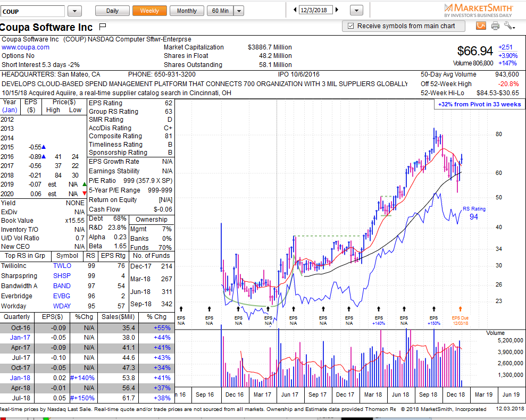Image resolution: width=526 pixels, height=420 pixels.
Task: Select the EPS +150% marker on chart
Action: coord(433,321)
